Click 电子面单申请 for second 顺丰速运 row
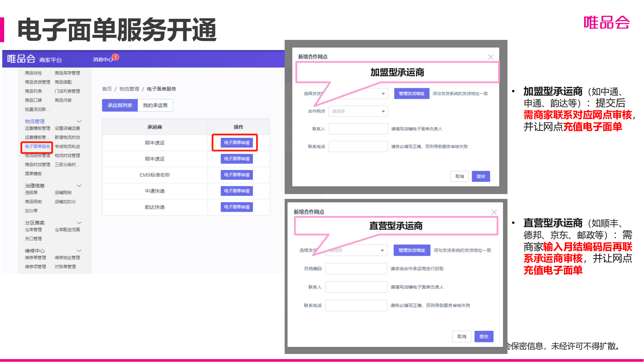Viewport: 644px width, 362px height. (237, 159)
